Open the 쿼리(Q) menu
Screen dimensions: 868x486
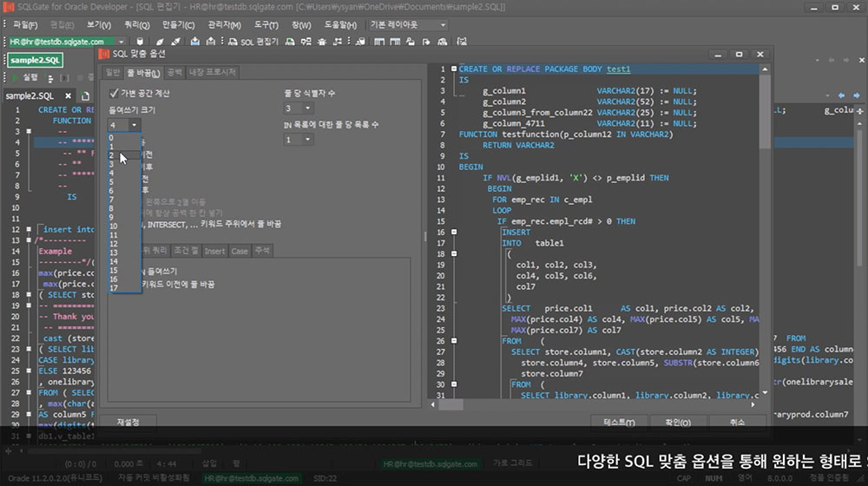click(x=137, y=25)
